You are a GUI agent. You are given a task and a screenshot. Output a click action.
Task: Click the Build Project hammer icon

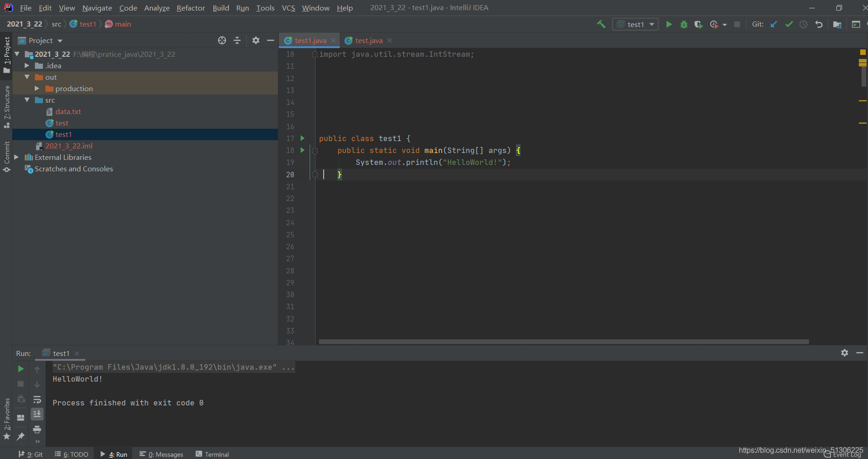(x=601, y=24)
